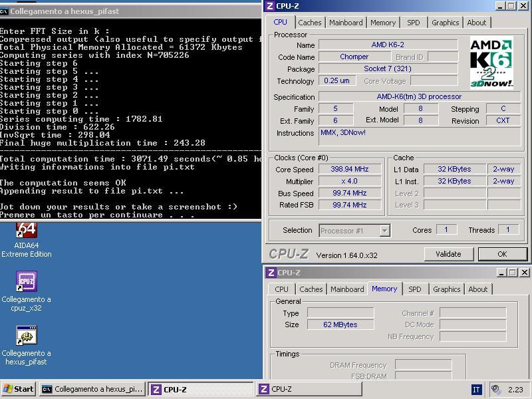This screenshot has height=399, width=532.
Task: Click the taskbar clock showing 2.23
Action: click(515, 390)
